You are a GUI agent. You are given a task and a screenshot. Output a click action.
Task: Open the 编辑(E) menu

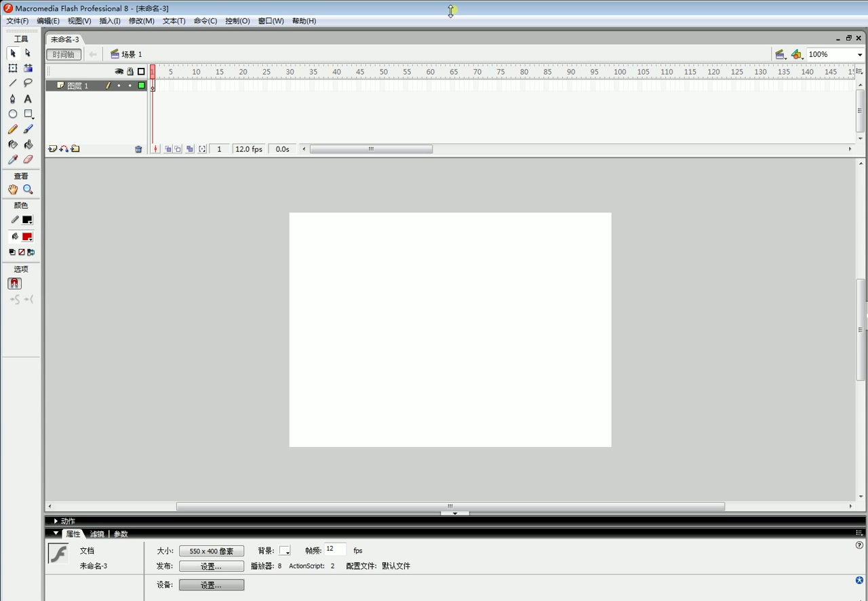(x=48, y=21)
